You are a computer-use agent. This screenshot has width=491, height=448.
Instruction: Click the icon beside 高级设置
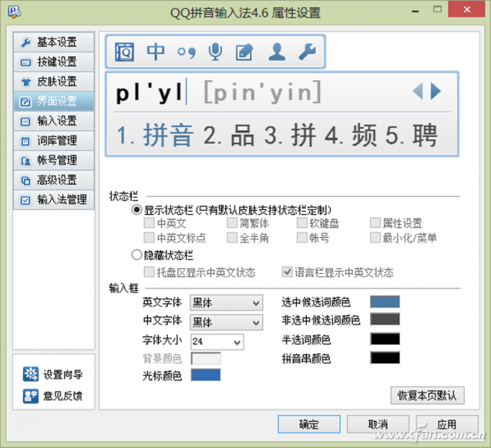(25, 181)
